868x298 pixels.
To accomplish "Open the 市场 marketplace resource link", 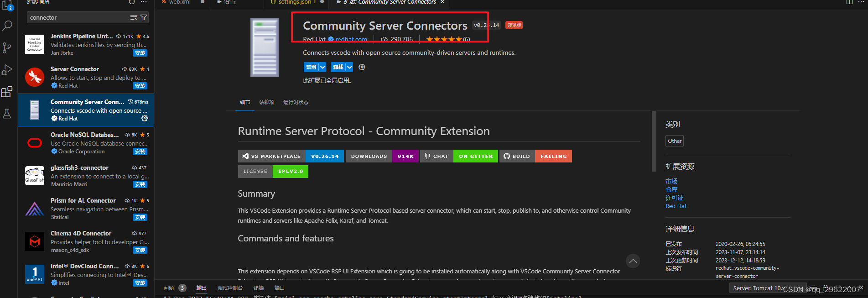I will (671, 181).
